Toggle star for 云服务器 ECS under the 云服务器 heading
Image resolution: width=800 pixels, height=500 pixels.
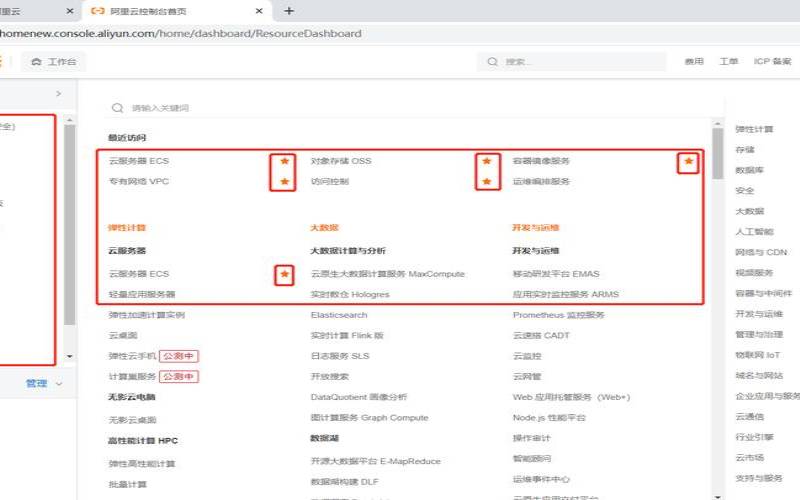coord(285,274)
